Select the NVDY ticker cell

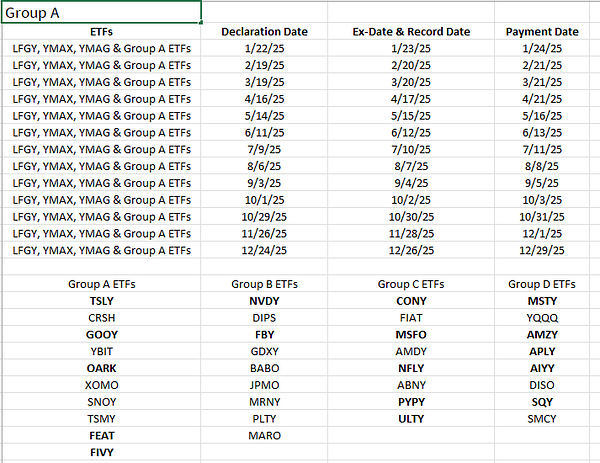pos(264,301)
